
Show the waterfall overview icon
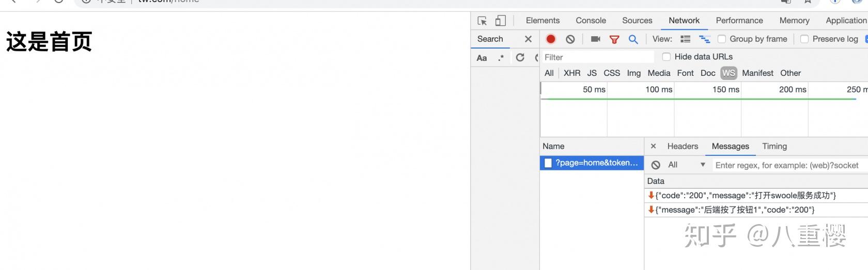(x=704, y=39)
